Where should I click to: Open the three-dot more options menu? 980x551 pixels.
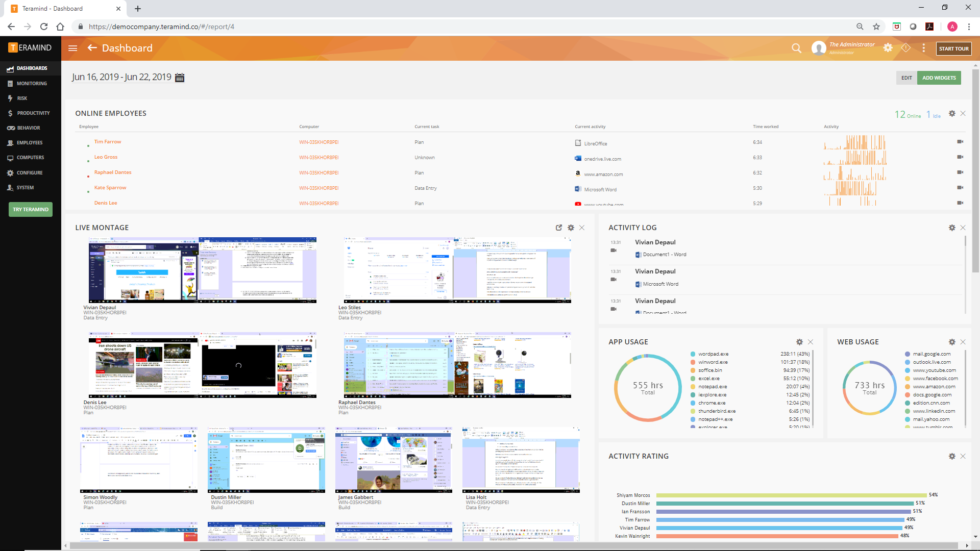[x=923, y=48]
